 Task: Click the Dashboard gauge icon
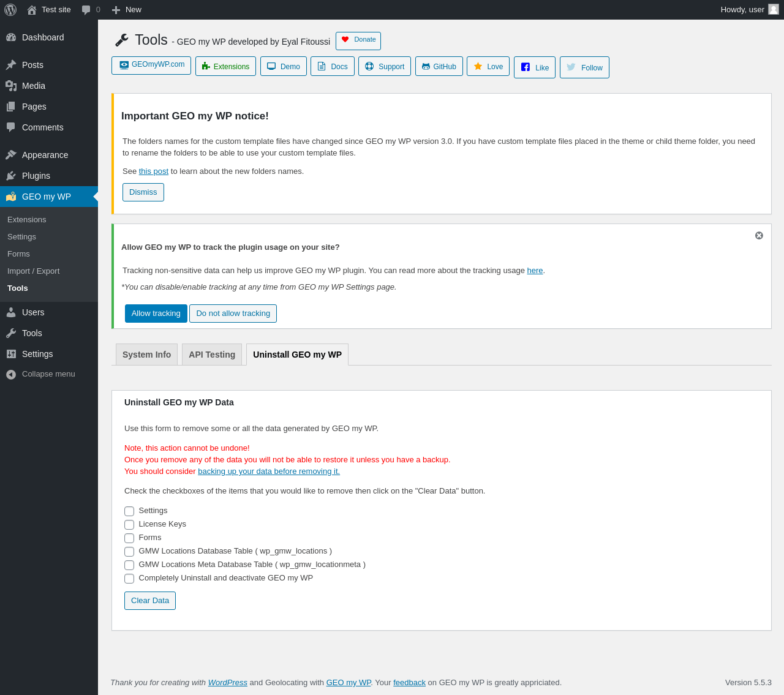[11, 37]
